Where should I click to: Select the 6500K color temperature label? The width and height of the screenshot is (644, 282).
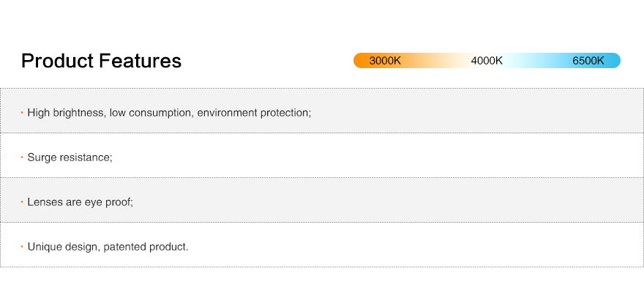point(588,61)
